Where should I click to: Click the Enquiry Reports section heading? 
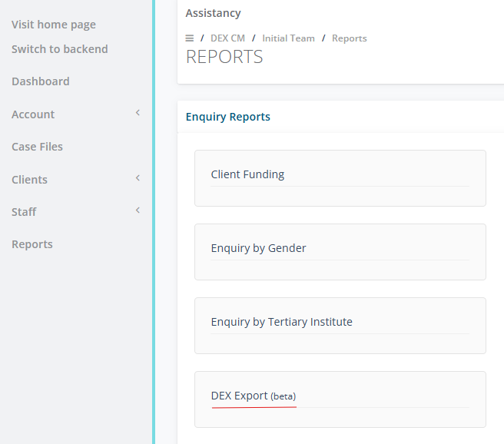pos(228,117)
